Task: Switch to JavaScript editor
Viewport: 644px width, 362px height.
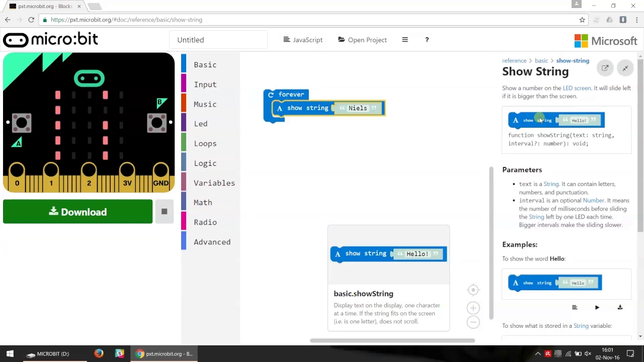Action: click(x=303, y=40)
